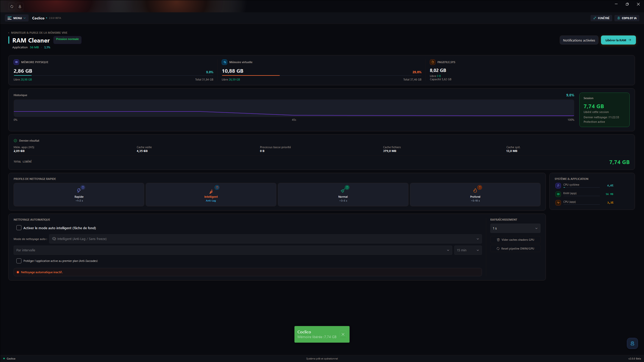Viewport: 644px width, 362px height.
Task: Select the Intelligent Anti-Lag profile card
Action: tap(211, 194)
